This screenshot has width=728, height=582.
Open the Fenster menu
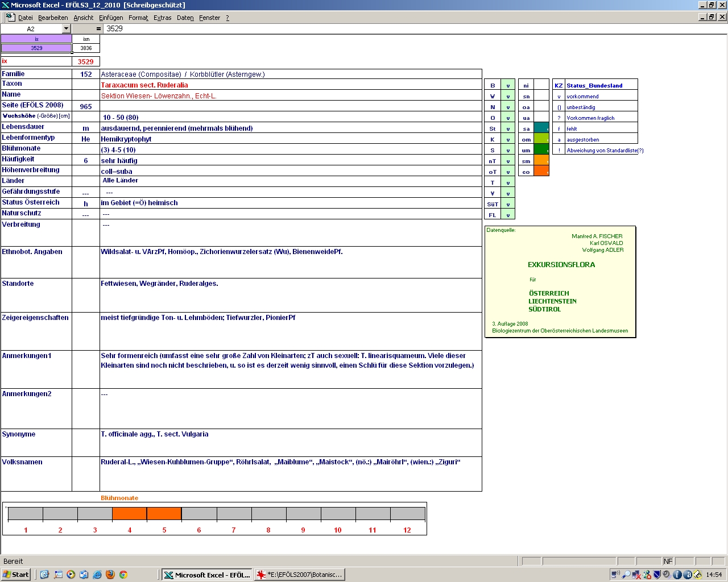coord(209,18)
